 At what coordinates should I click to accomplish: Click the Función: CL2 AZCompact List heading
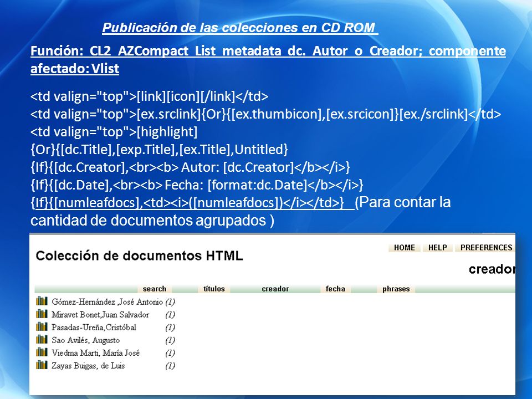[x=268, y=60]
